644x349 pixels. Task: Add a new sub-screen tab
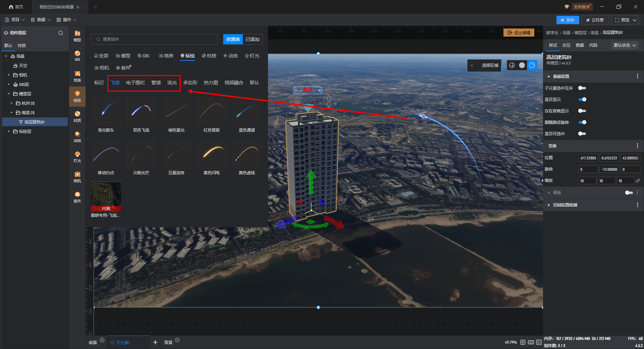pyautogui.click(x=155, y=342)
